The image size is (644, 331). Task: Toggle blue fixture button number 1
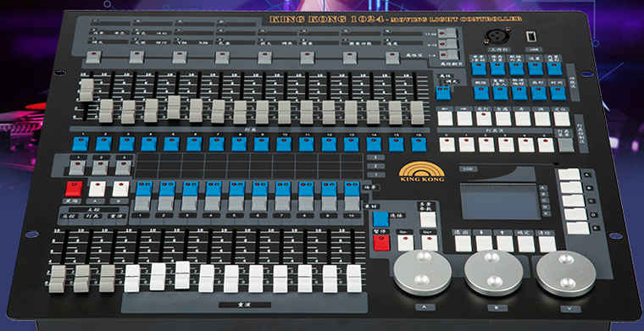point(80,144)
